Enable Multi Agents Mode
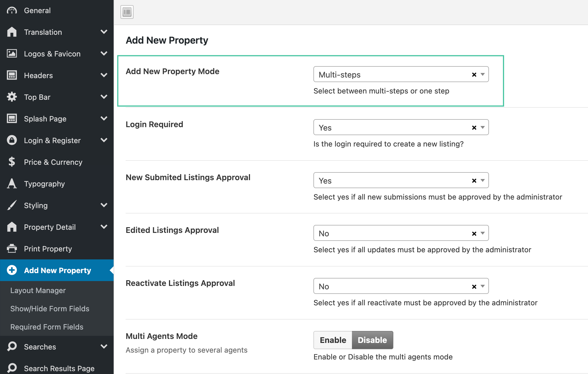The image size is (588, 374). (x=333, y=340)
